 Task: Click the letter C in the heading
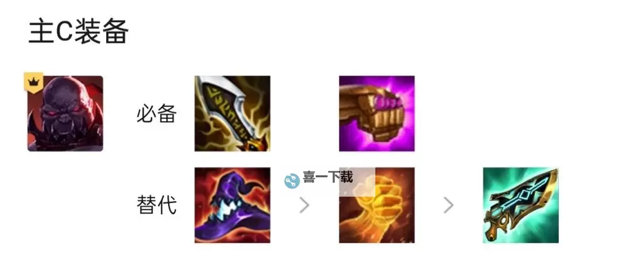(65, 31)
